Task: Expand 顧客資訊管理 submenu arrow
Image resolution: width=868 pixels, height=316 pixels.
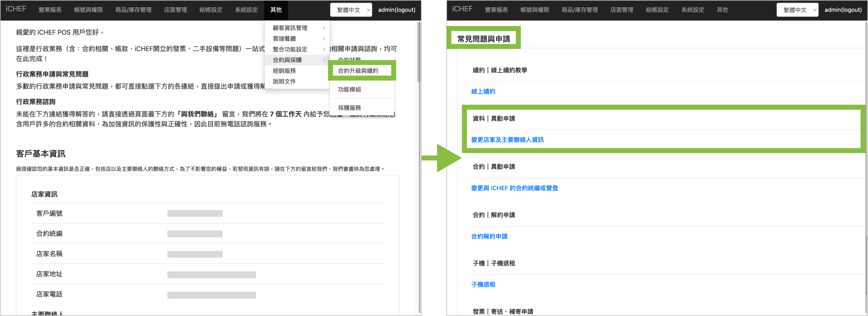Action: tap(324, 28)
